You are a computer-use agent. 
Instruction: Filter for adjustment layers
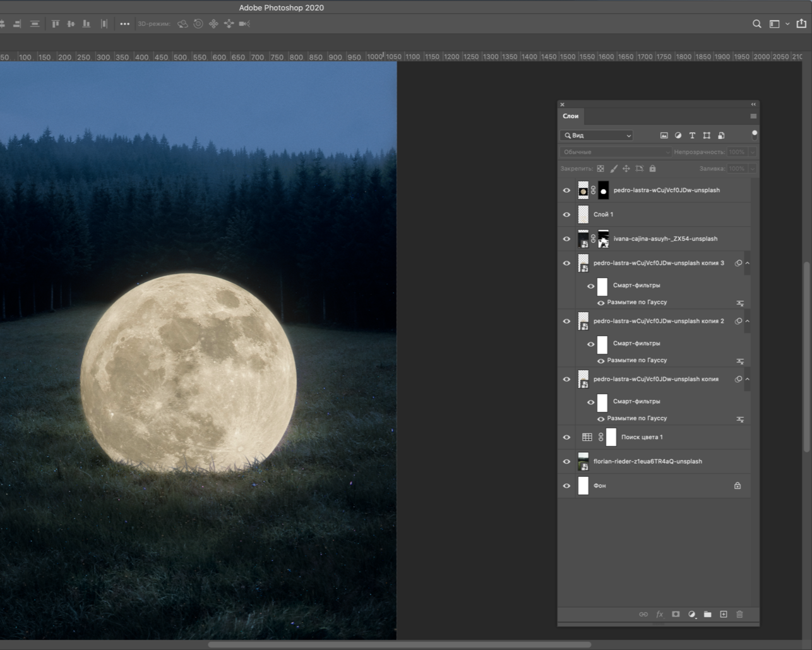tap(678, 135)
